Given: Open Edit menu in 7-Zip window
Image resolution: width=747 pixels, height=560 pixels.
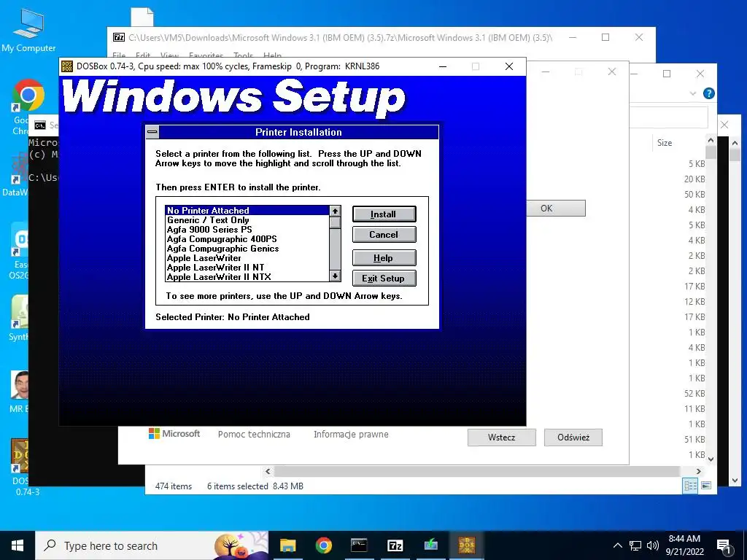Looking at the screenshot, I should pyautogui.click(x=143, y=55).
